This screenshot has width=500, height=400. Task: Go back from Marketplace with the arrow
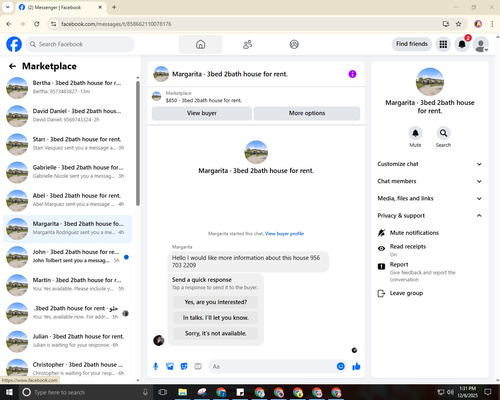pyautogui.click(x=12, y=66)
